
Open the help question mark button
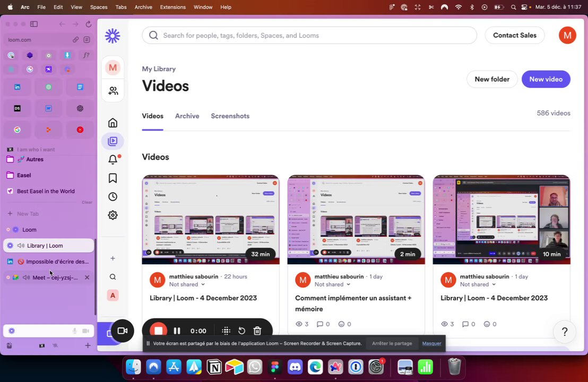[x=564, y=332]
